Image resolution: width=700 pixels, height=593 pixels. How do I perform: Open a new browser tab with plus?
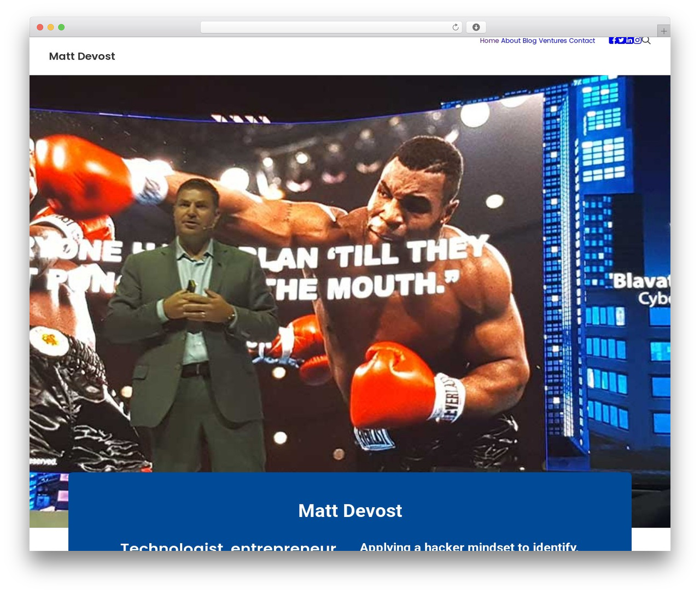tap(664, 31)
